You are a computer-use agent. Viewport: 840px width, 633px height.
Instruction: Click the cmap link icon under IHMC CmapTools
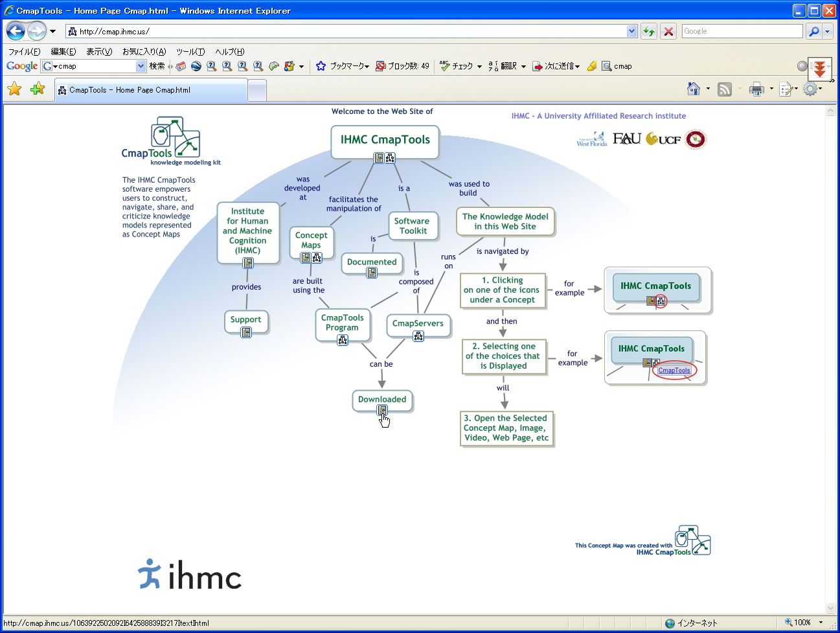(390, 157)
